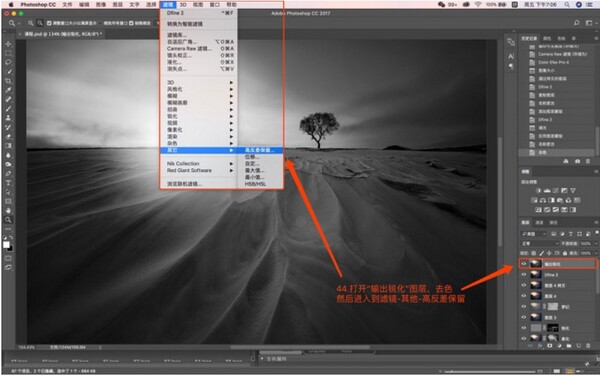Choose the highlighted High Pass submenu item

tap(260, 150)
